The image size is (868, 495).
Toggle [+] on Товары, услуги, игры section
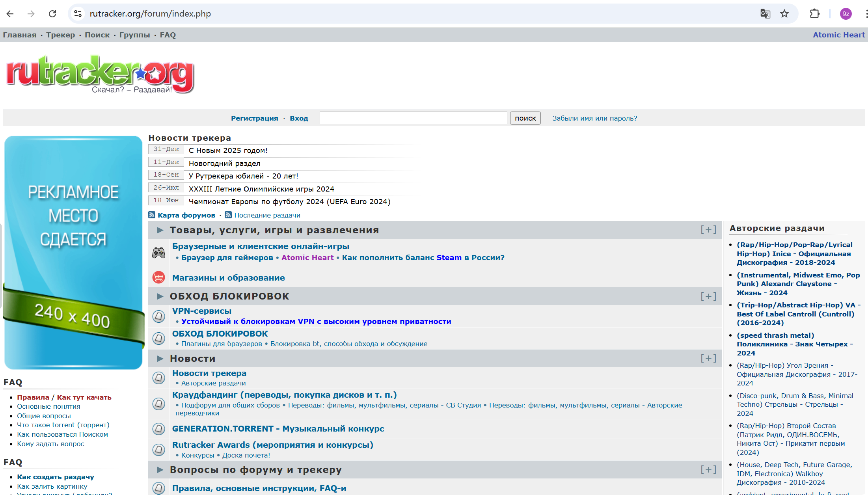[708, 230]
